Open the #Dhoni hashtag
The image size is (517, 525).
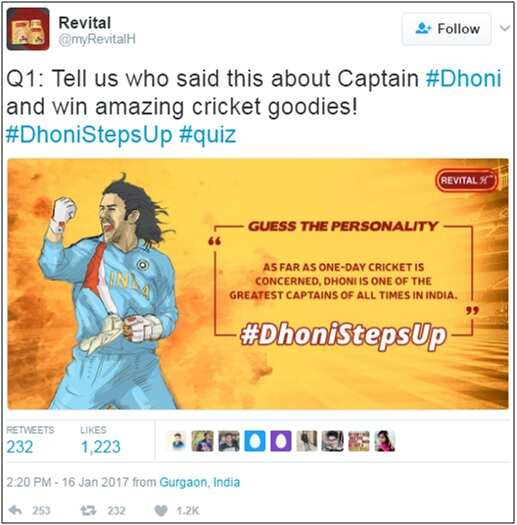[x=463, y=79]
